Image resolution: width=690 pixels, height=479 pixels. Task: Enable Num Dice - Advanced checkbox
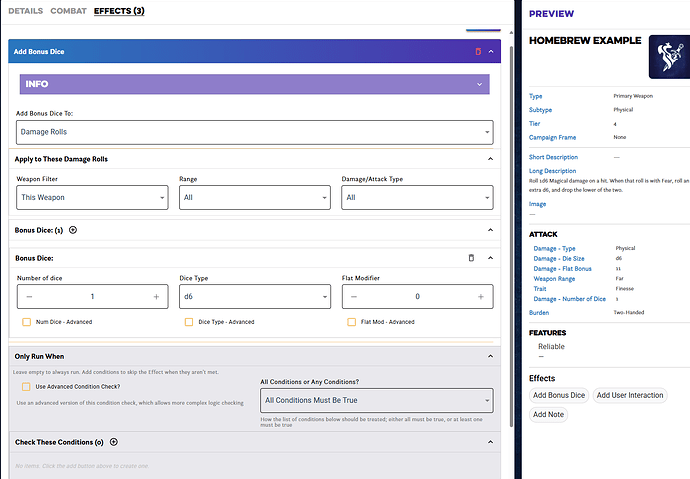click(26, 322)
